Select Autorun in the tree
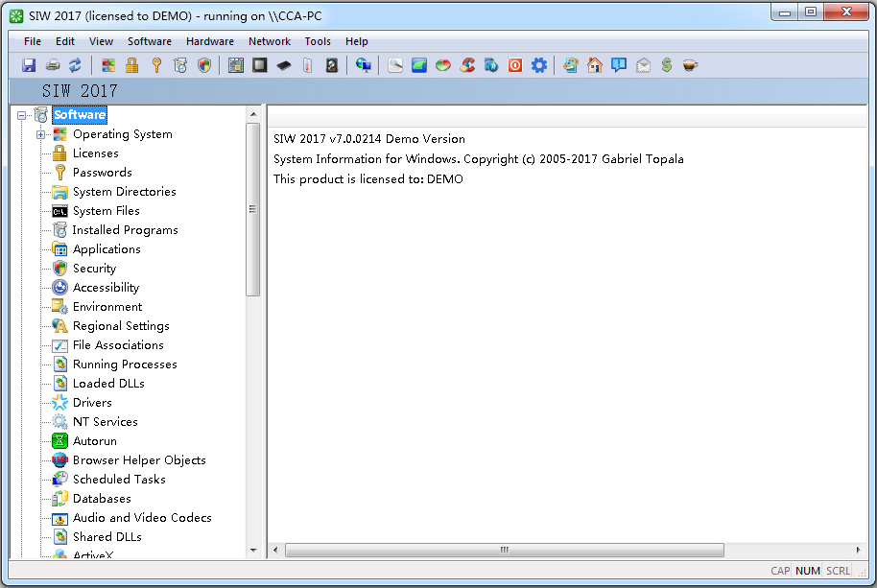Screen dimensions: 877x588 pos(95,441)
